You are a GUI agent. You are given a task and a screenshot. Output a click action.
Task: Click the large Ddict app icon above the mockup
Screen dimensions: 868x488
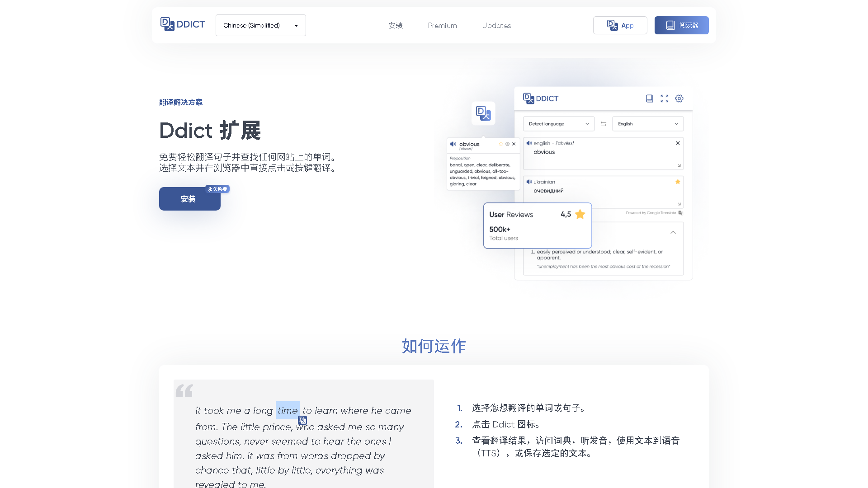[483, 113]
